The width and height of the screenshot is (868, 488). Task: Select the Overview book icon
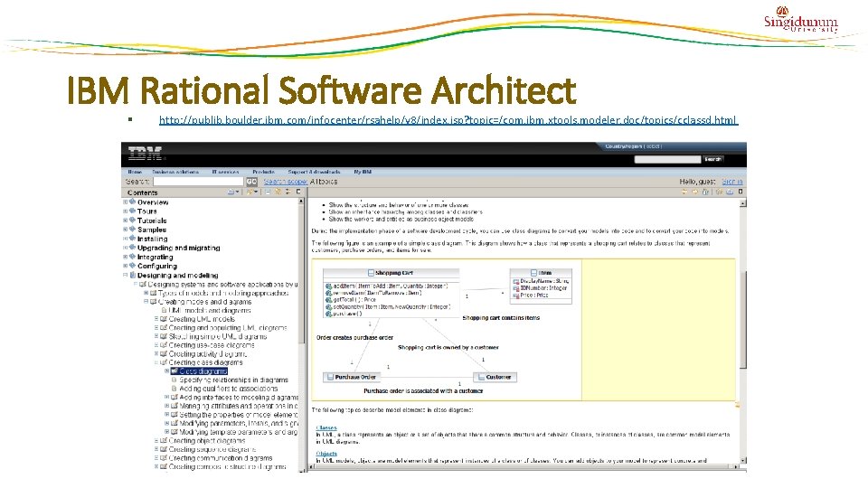[x=132, y=202]
